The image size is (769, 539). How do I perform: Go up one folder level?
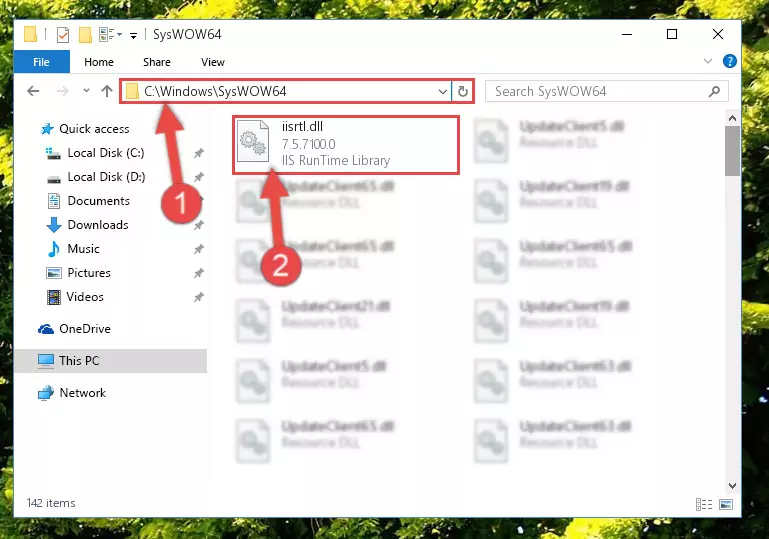point(106,91)
